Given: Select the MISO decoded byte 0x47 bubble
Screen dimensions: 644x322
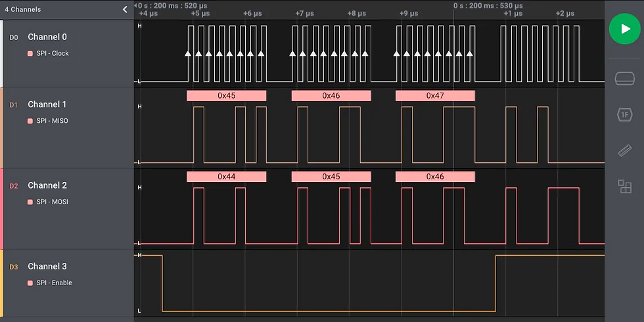Looking at the screenshot, I should (x=435, y=96).
